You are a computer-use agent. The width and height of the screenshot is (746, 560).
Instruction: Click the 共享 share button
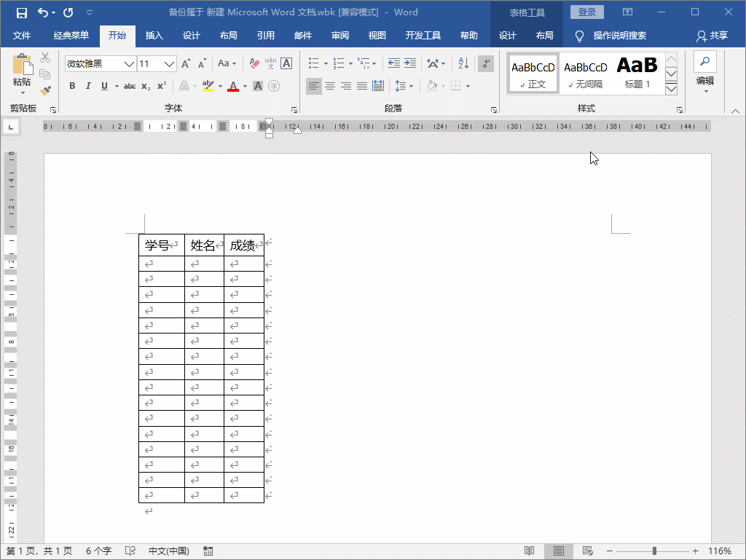(x=712, y=36)
